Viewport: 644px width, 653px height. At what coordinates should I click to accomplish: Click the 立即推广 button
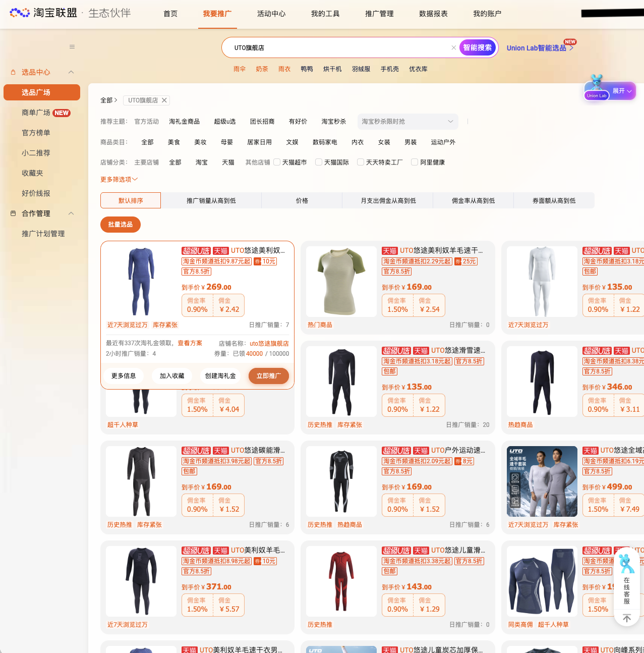click(268, 376)
